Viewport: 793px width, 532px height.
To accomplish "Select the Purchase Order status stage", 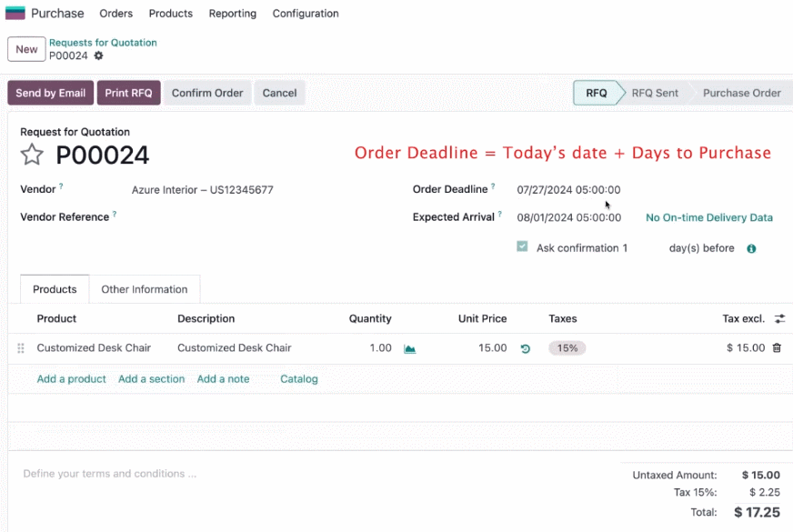I will tap(742, 93).
